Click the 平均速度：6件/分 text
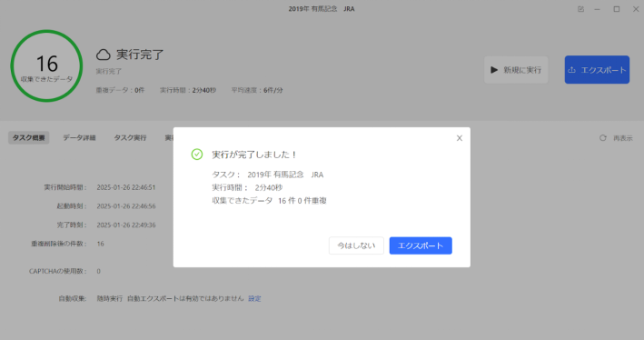The image size is (644, 340). [257, 90]
